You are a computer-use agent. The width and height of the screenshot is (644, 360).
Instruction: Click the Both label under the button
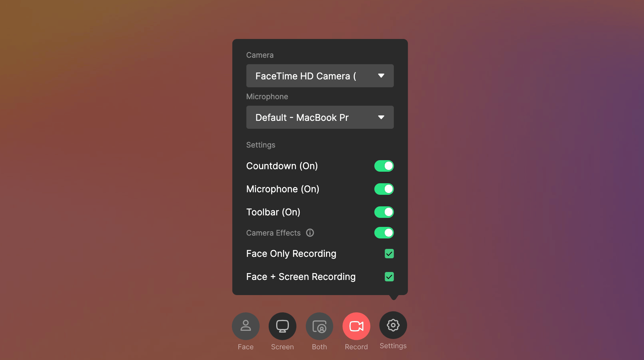point(319,347)
